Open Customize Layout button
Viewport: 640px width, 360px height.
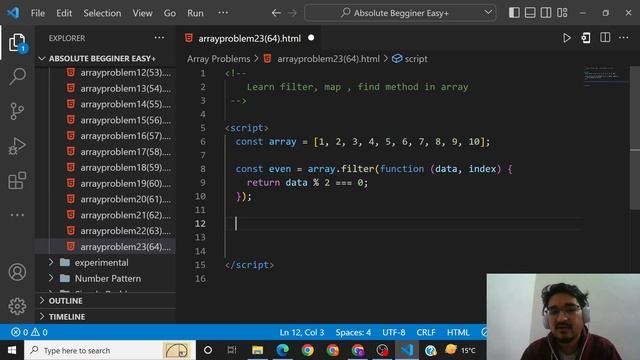click(x=562, y=13)
